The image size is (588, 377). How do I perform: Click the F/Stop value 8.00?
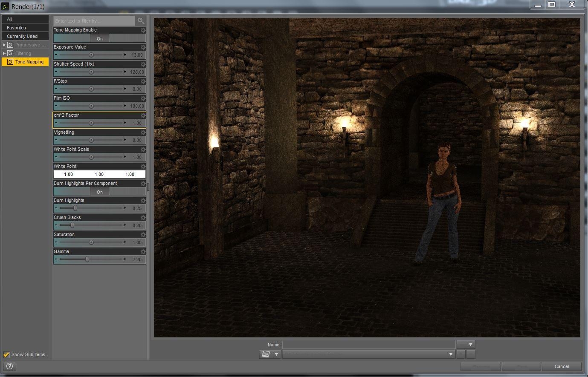tap(137, 89)
